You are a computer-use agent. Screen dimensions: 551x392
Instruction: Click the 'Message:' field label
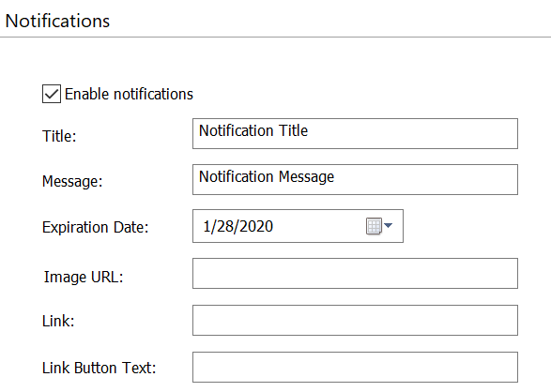click(x=72, y=182)
